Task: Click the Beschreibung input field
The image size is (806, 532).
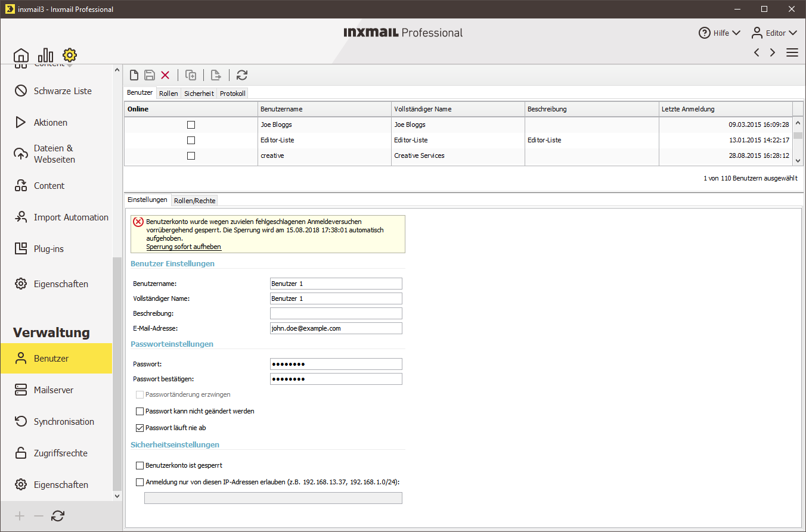Action: tap(336, 313)
